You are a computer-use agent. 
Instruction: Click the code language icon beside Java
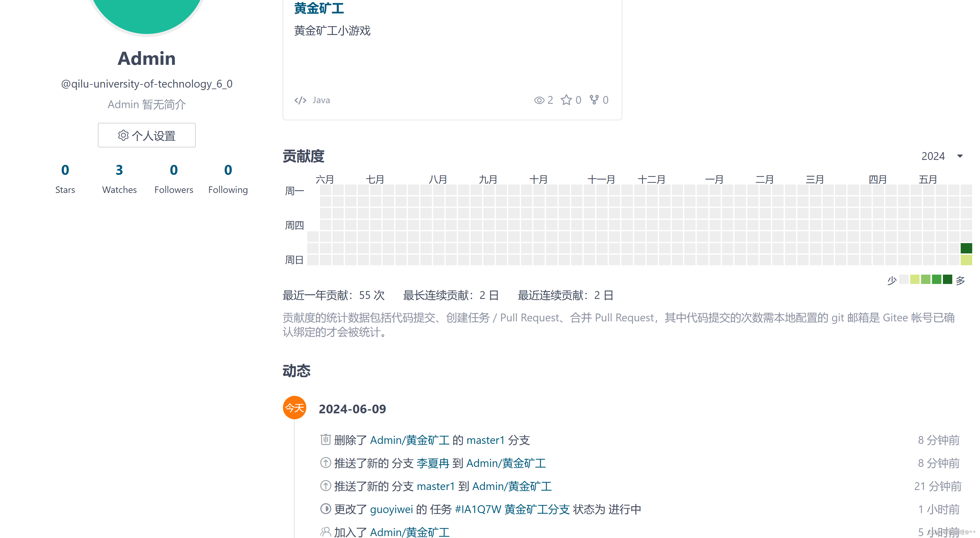[x=300, y=100]
